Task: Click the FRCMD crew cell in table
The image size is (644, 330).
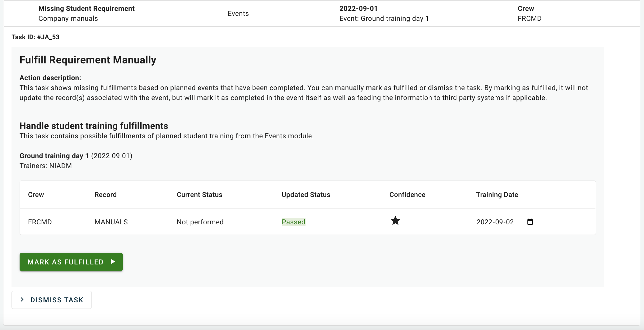Action: [40, 222]
